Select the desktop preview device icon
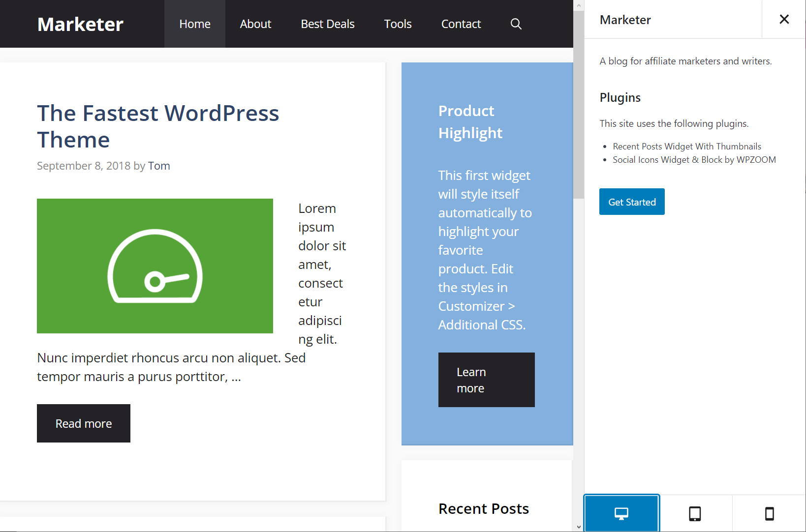The width and height of the screenshot is (806, 532). pos(621,513)
